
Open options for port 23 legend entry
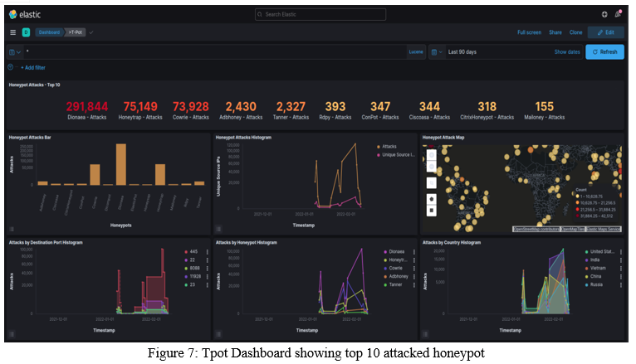208,285
